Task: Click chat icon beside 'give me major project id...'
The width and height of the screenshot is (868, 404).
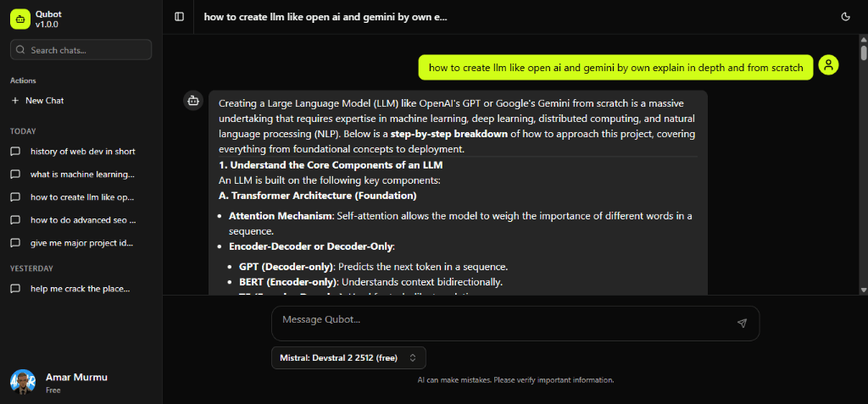Action: [15, 243]
